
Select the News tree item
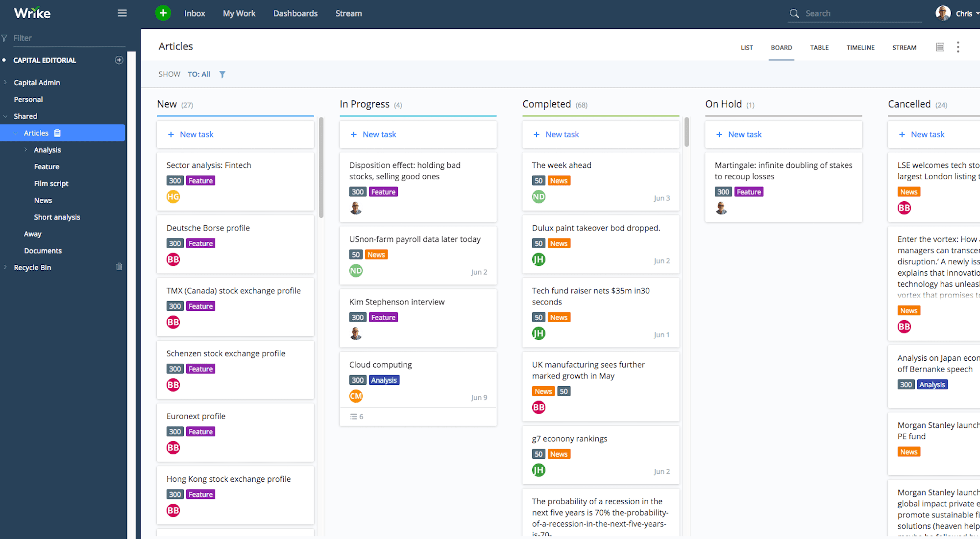point(43,200)
